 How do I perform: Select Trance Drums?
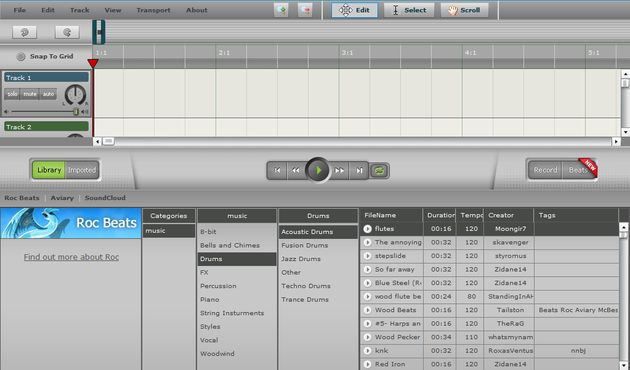[318, 299]
